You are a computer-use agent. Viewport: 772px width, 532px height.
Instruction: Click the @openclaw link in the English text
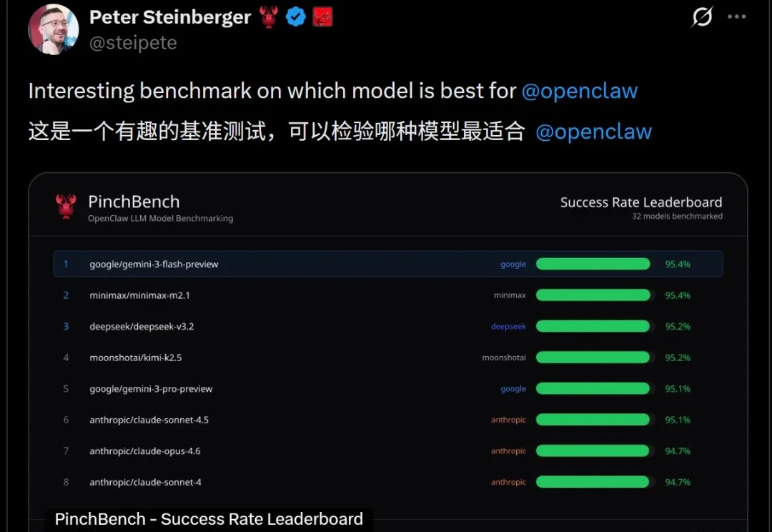tap(580, 91)
